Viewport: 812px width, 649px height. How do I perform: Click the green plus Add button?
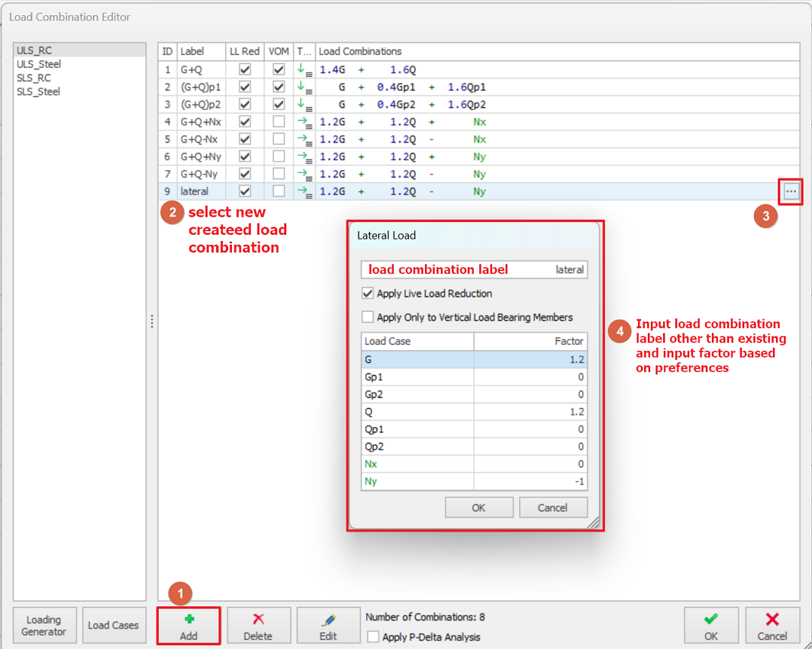tap(188, 626)
